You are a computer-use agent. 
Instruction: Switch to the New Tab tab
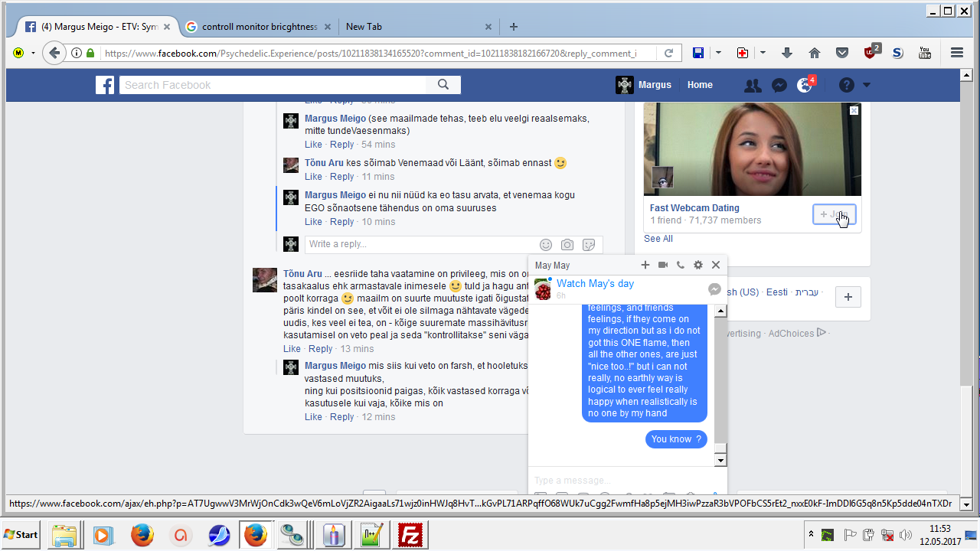[416, 27]
